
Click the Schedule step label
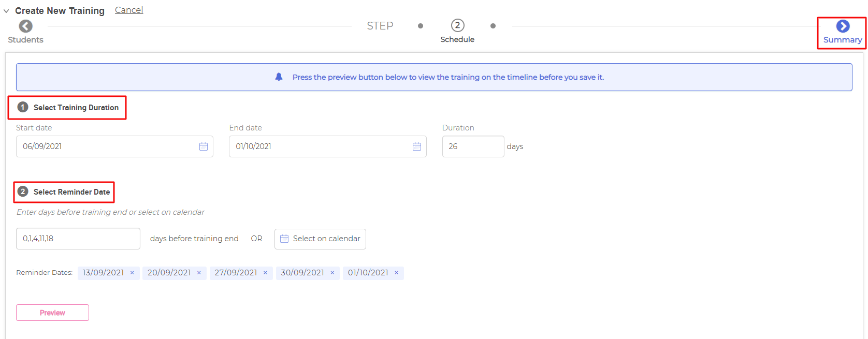click(x=457, y=39)
